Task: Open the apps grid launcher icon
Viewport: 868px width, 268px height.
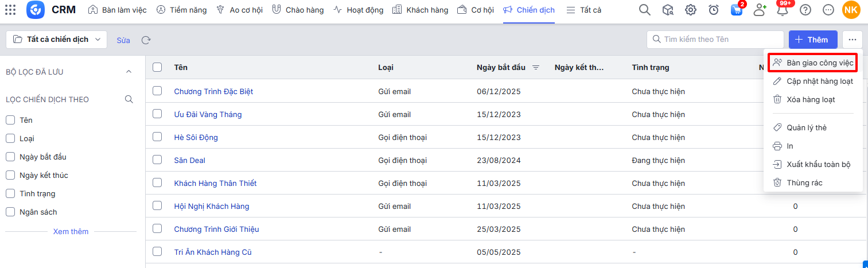Action: point(10,10)
